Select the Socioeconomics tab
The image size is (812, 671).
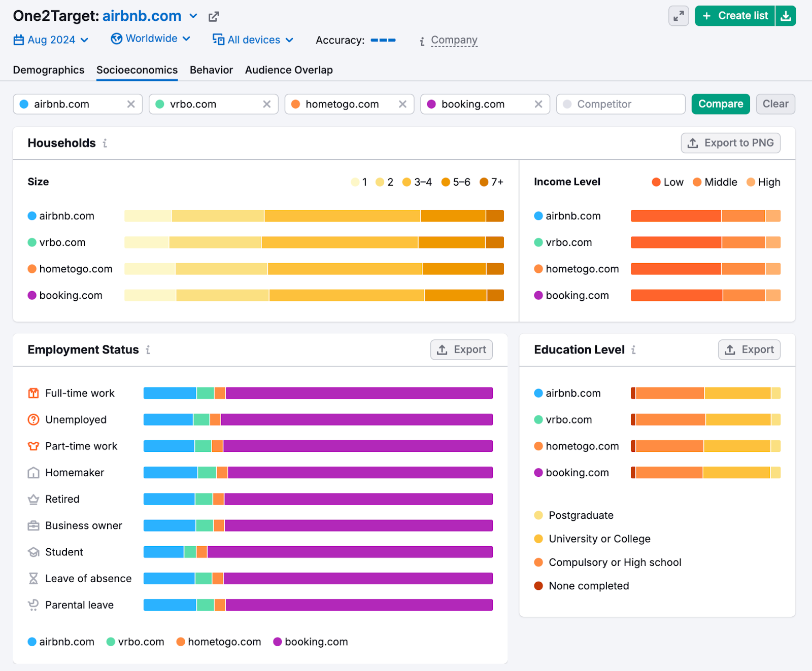point(137,70)
